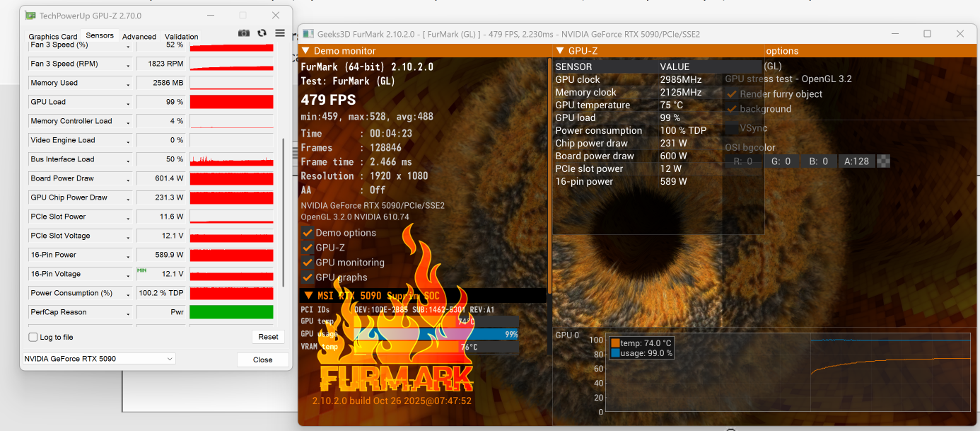Open the Advanced tab in GPU-Z
The image size is (980, 431).
(139, 37)
